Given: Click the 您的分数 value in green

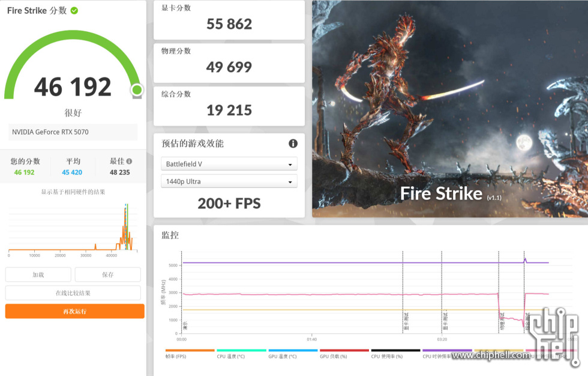Looking at the screenshot, I should 25,172.
